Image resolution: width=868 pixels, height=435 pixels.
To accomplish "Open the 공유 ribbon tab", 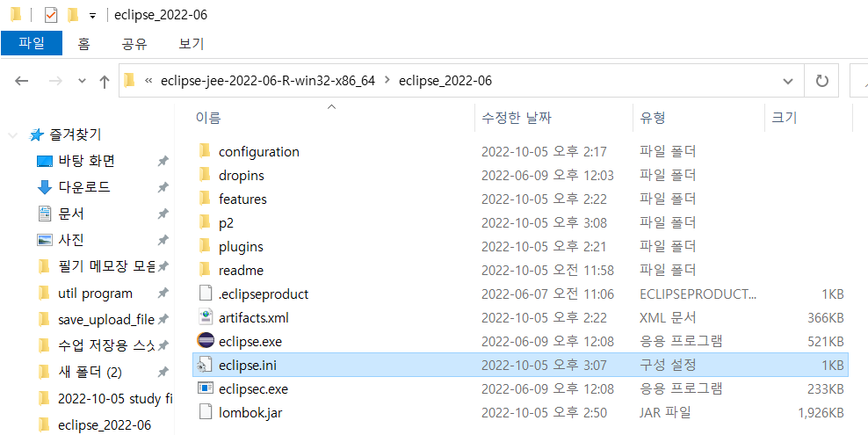I will 134,44.
